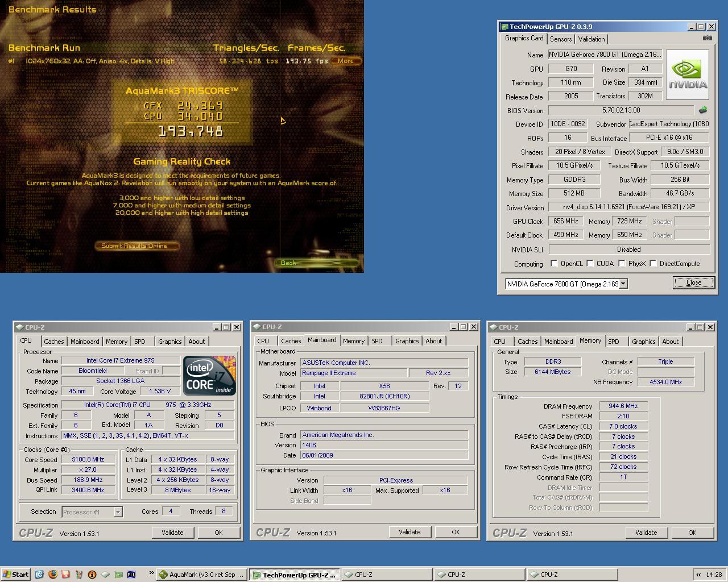Open the Sensors tab in GPU-Z
Screen dimensions: 728x582
point(561,39)
